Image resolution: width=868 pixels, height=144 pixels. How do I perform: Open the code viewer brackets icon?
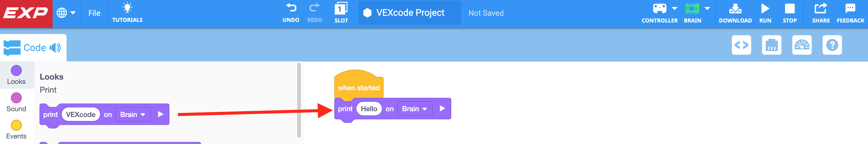(741, 45)
